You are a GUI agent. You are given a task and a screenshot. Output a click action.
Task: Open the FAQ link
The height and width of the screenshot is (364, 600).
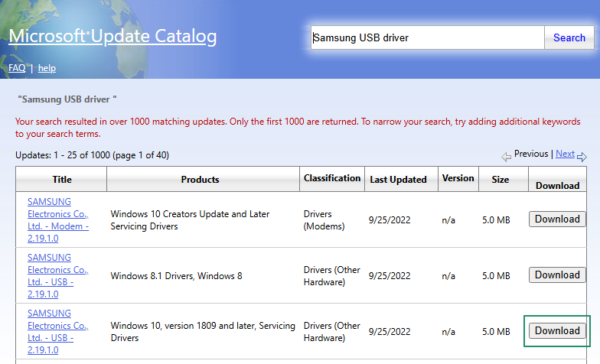17,68
